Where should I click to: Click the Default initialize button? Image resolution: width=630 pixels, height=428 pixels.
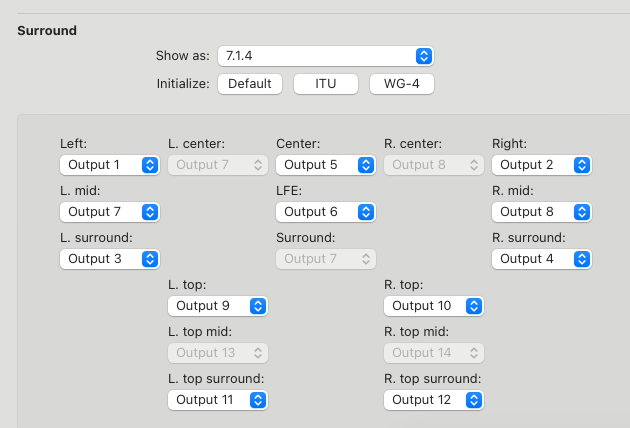click(x=250, y=84)
